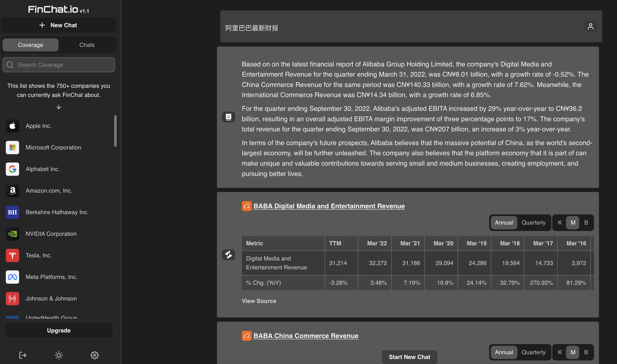Screen dimensions: 617x364
Task: Click View Source under the revenue table
Action: click(x=259, y=301)
